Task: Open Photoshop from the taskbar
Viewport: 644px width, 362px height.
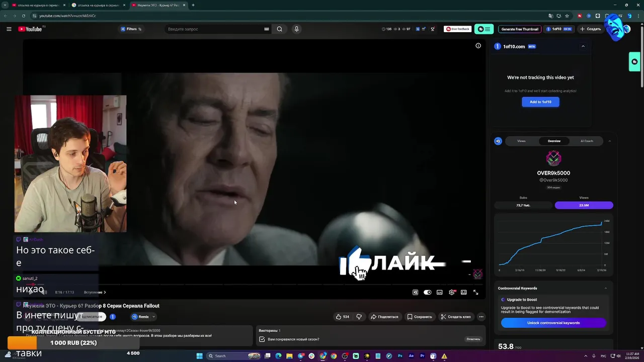Action: 400,356
